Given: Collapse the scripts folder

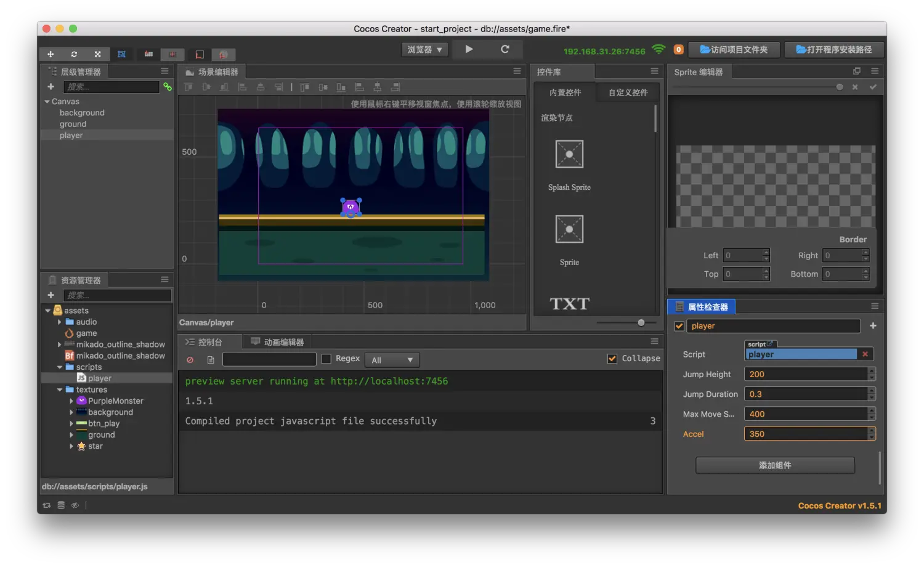Looking at the screenshot, I should click(60, 367).
